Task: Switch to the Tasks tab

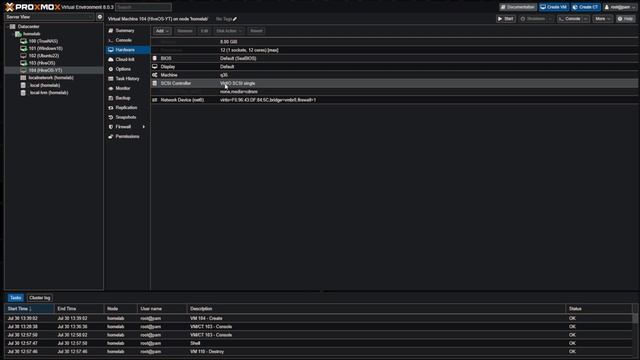Action: [16, 298]
